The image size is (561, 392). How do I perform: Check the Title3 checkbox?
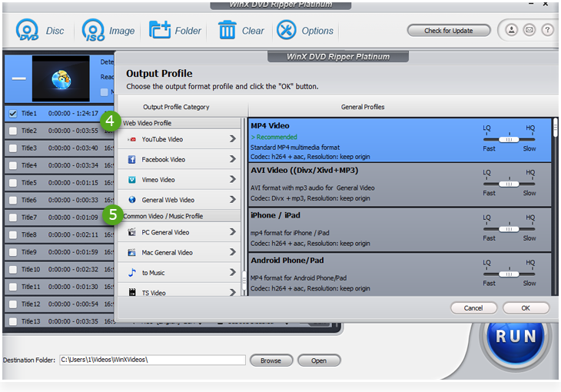pos(13,148)
